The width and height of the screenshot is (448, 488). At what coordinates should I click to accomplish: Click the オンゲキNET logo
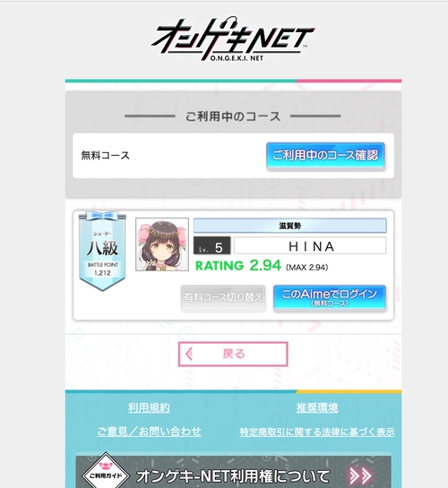[233, 39]
